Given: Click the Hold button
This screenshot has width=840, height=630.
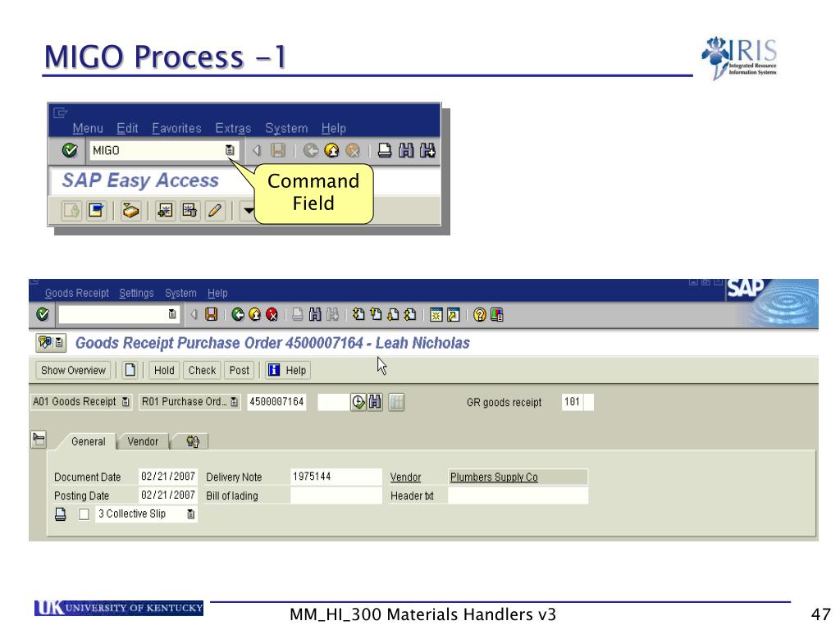Looking at the screenshot, I should [164, 370].
